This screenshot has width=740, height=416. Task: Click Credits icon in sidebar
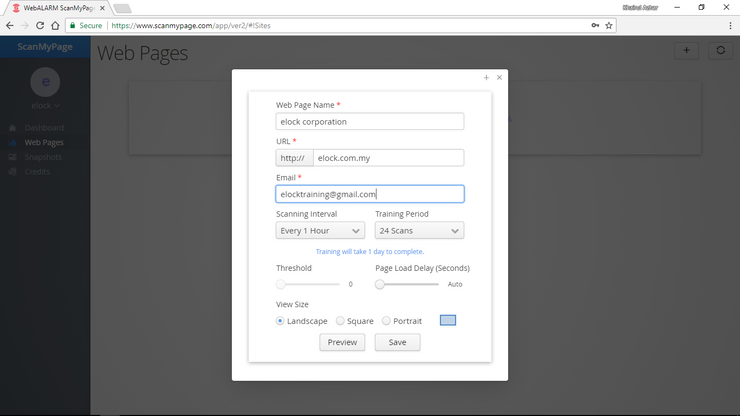click(13, 172)
